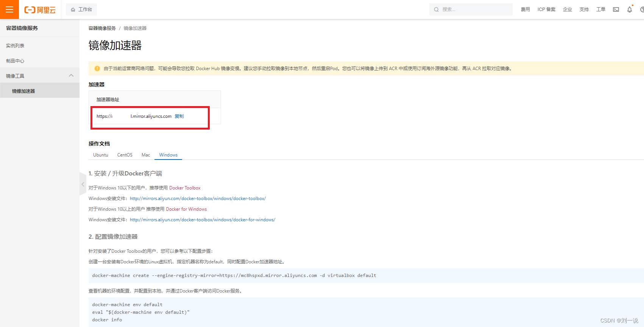Copy the accelerator address with 复制
Viewport: 644px width, 327px height.
179,116
